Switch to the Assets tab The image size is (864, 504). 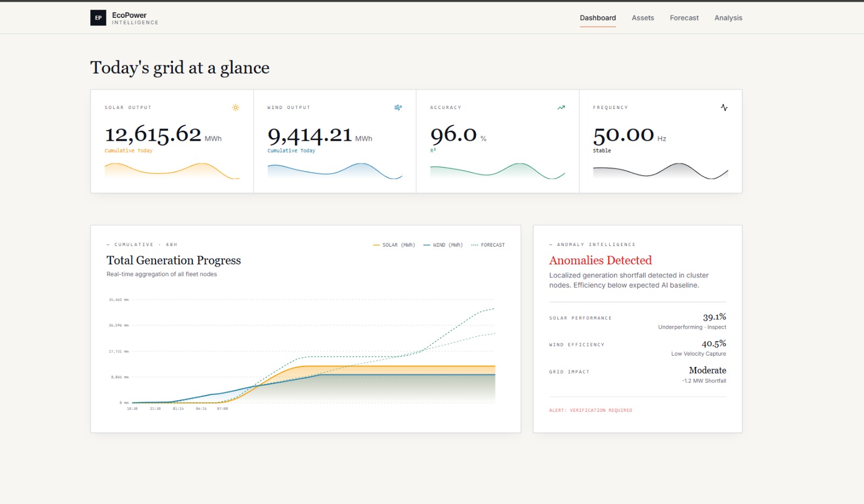click(x=643, y=18)
